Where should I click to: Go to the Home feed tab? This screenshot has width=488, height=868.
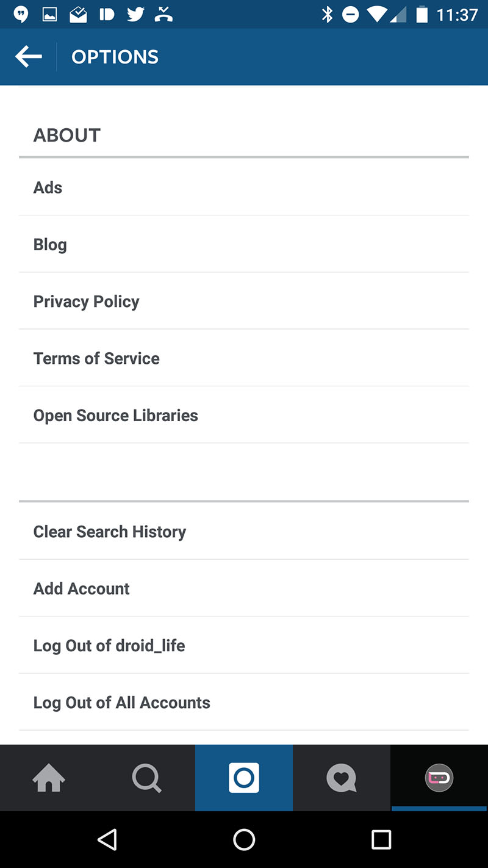pyautogui.click(x=49, y=778)
